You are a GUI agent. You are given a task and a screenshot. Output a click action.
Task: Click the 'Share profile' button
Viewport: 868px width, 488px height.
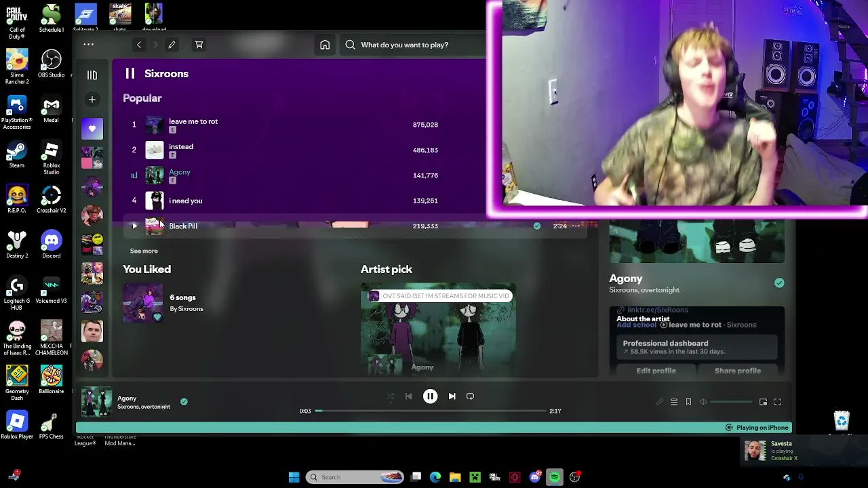click(x=738, y=371)
